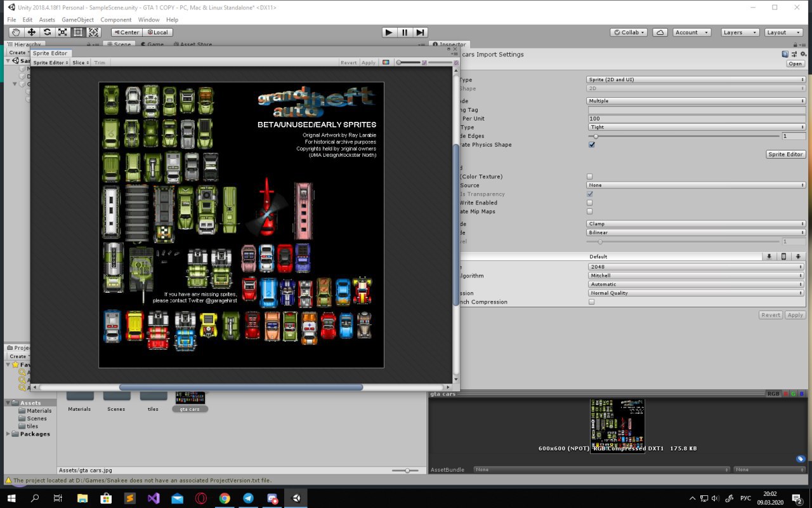Open Telegram from the taskbar
812x508 pixels.
tap(248, 498)
